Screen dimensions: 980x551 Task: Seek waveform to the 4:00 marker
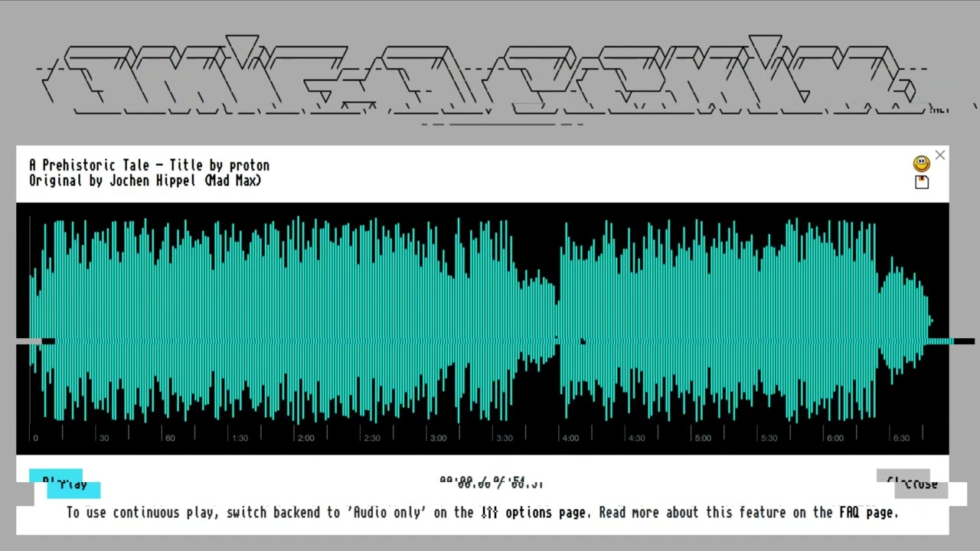click(x=570, y=438)
